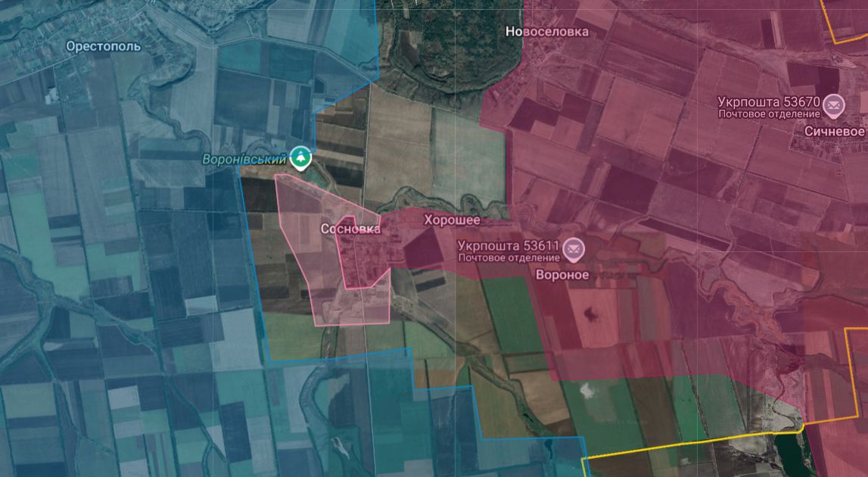Select the Воронівський park tree icon
Screen dimensions: 868x477
(300, 158)
